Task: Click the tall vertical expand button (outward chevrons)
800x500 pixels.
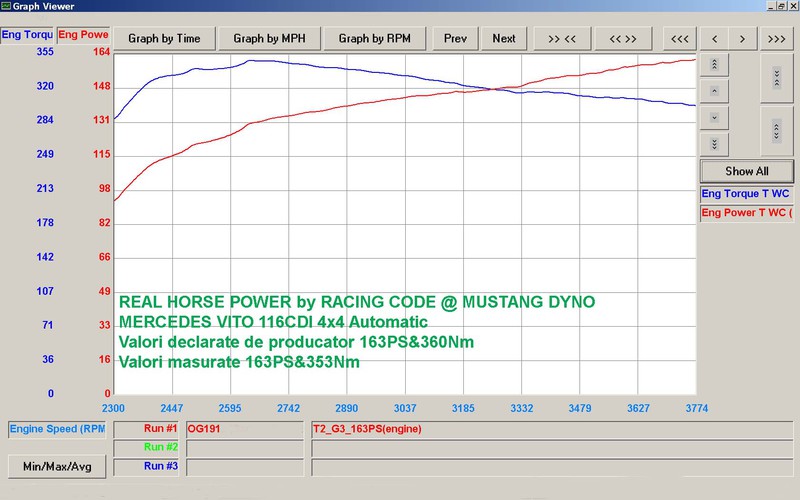Action: pyautogui.click(x=777, y=131)
